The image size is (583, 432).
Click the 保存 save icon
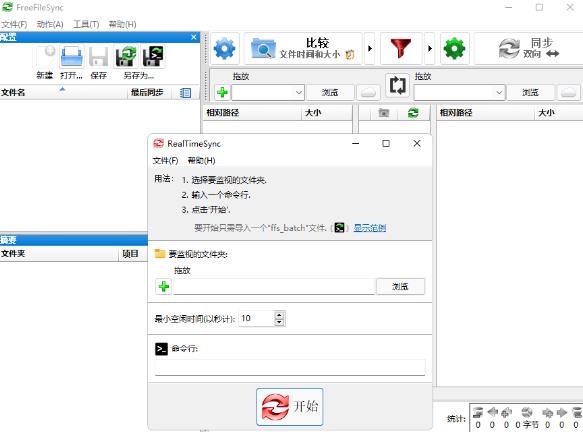point(99,56)
